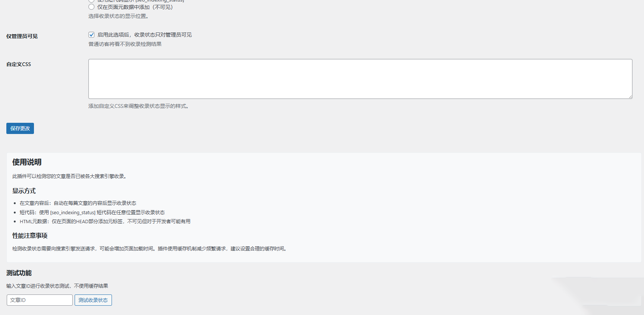Click the '仅管理员可见' row label
The width and height of the screenshot is (644, 315).
click(22, 36)
